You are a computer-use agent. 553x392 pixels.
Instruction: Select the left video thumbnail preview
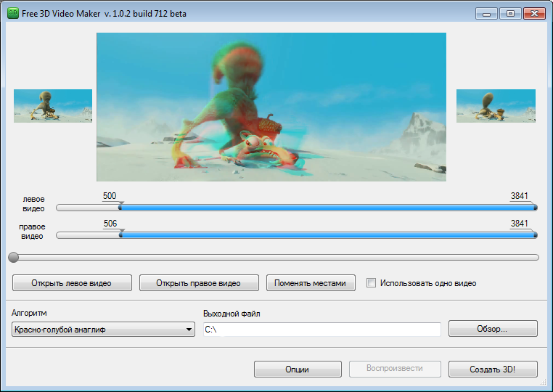tap(53, 106)
